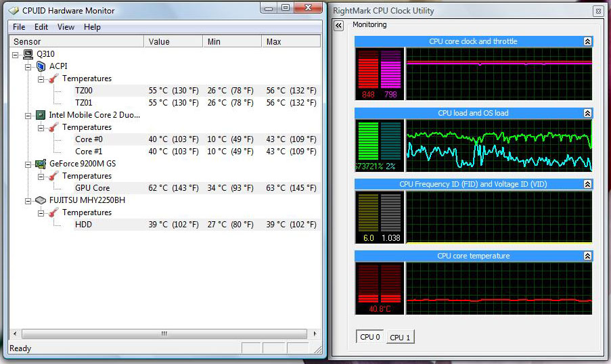Collapse the GeForce 9200M GS node
The image size is (611, 364).
point(28,164)
